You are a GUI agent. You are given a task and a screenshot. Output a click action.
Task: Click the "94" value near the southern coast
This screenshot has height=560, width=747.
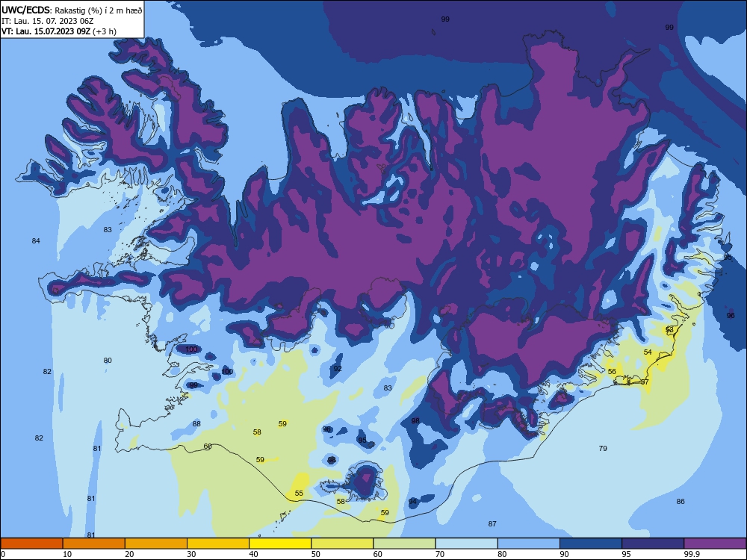pyautogui.click(x=412, y=502)
